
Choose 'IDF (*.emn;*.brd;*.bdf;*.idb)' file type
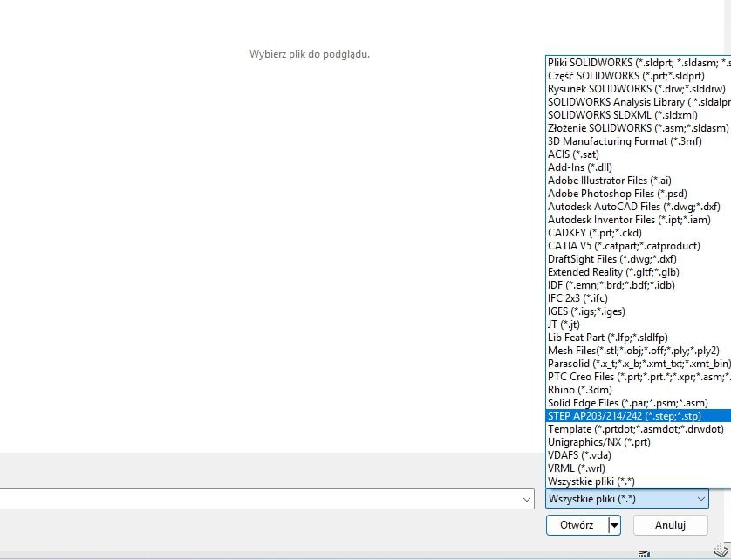(639, 285)
